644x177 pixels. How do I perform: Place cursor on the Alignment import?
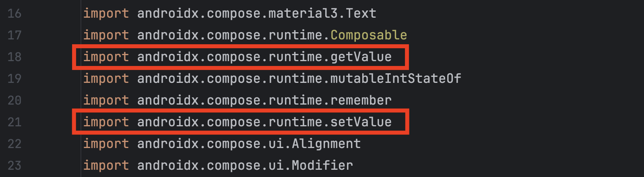[x=326, y=144]
